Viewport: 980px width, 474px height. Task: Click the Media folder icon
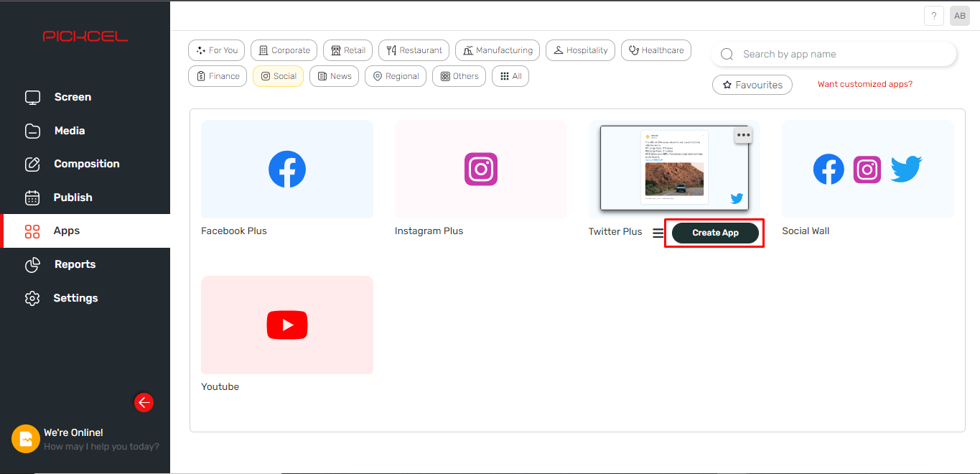click(x=32, y=131)
